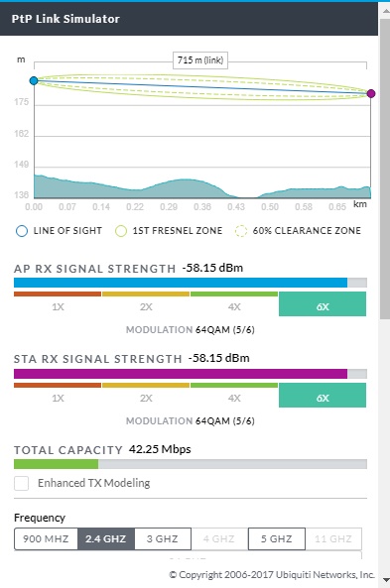Switch frequency to 3 GHZ

[163, 538]
